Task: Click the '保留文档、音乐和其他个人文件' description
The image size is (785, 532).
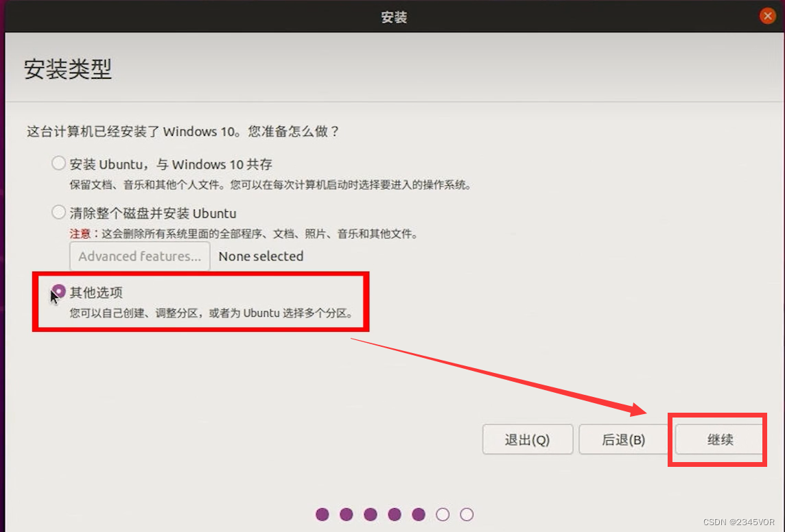Action: 270,185
